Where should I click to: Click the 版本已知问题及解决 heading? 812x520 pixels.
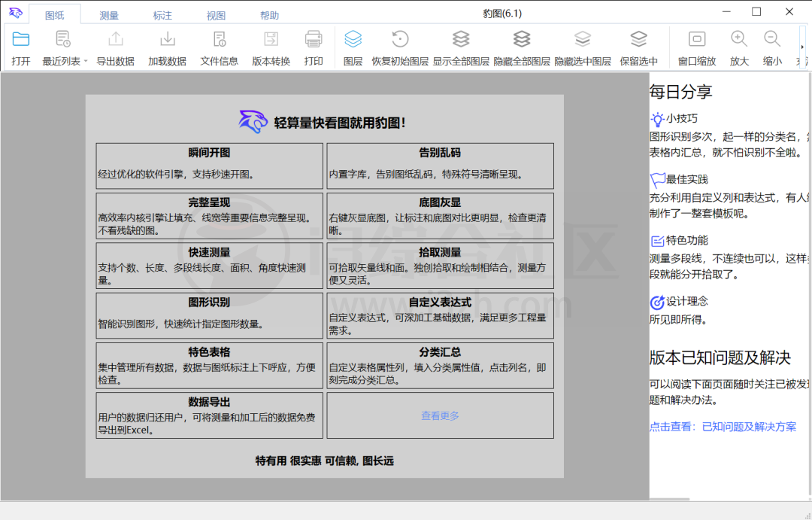click(720, 357)
